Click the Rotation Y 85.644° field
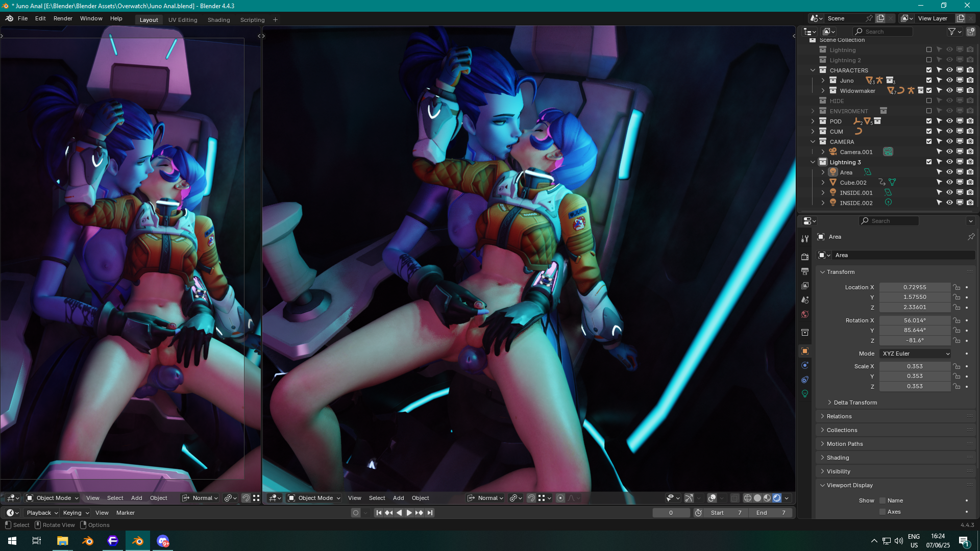The width and height of the screenshot is (980, 551). click(915, 331)
